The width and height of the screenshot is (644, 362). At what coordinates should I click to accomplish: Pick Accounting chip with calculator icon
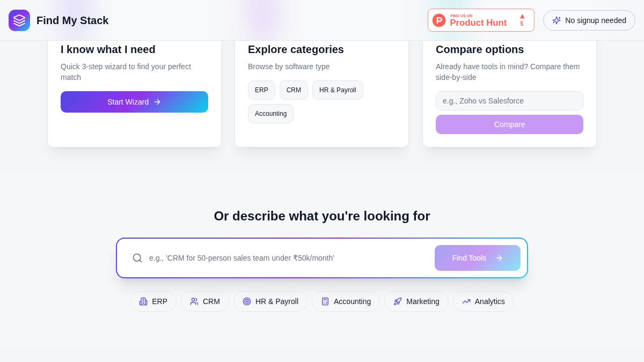346,301
